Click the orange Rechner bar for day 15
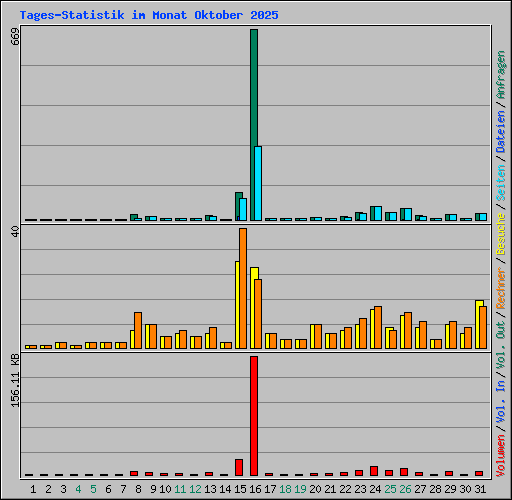Screen dimensions: 512x500 pyautogui.click(x=243, y=288)
